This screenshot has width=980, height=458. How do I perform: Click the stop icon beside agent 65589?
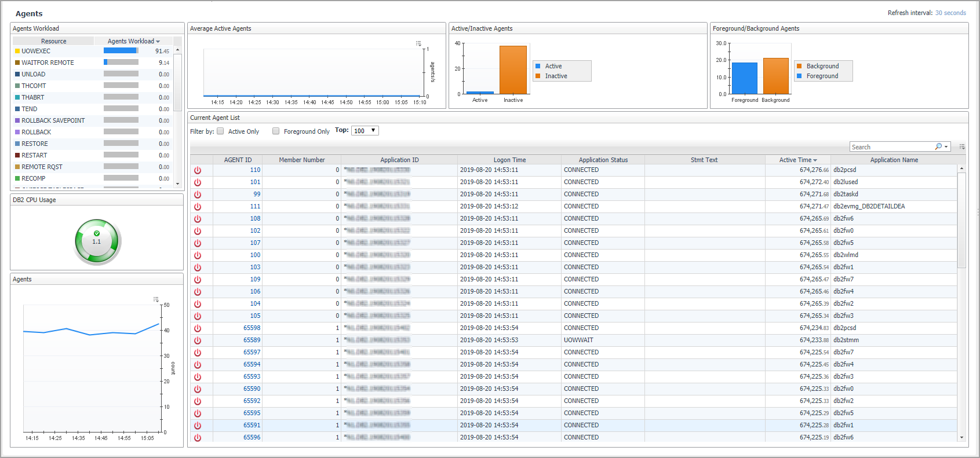[198, 340]
